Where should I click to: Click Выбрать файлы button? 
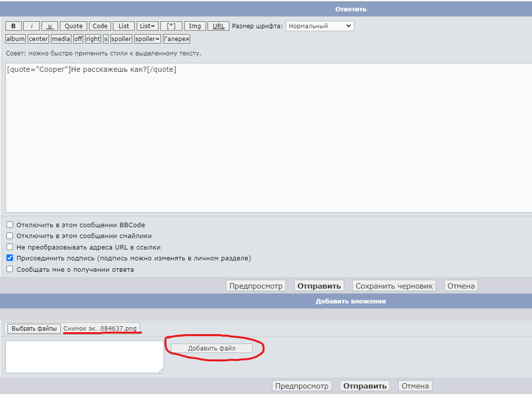[x=34, y=329]
